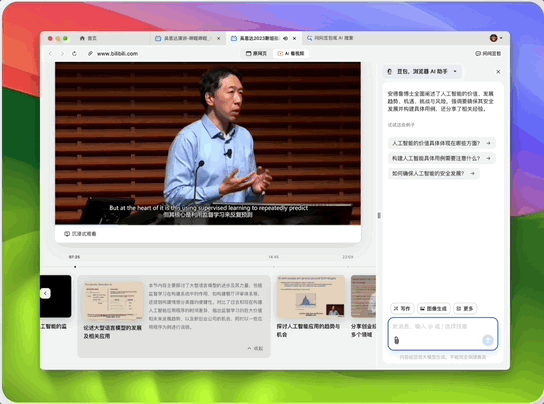This screenshot has width=544, height=404.
Task: Go forward with the forward arrow
Action: coord(62,53)
